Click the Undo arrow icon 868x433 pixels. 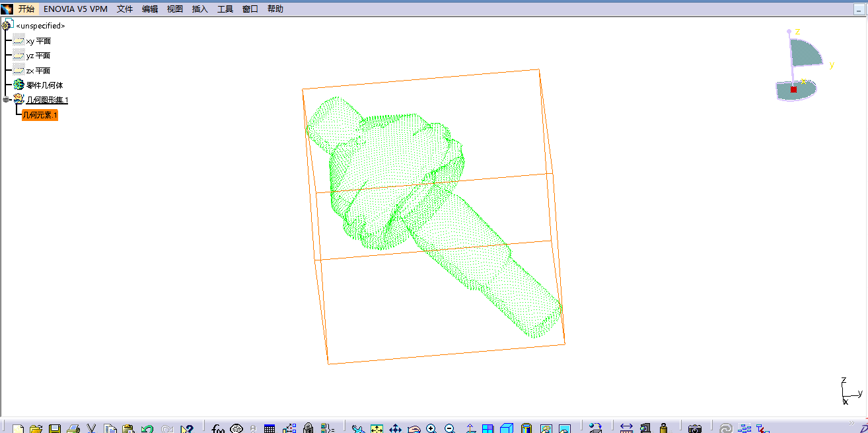(x=147, y=428)
